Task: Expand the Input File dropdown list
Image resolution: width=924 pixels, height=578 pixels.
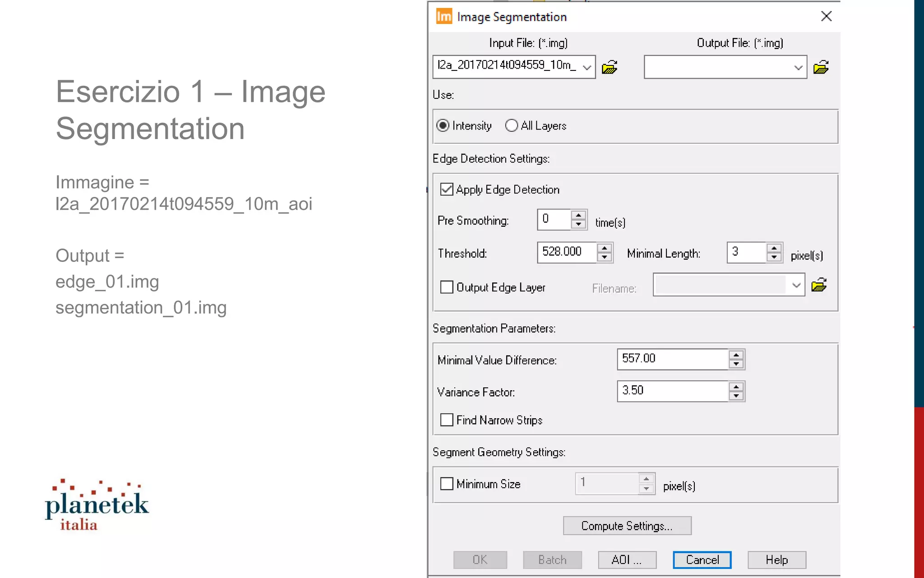Action: point(587,67)
